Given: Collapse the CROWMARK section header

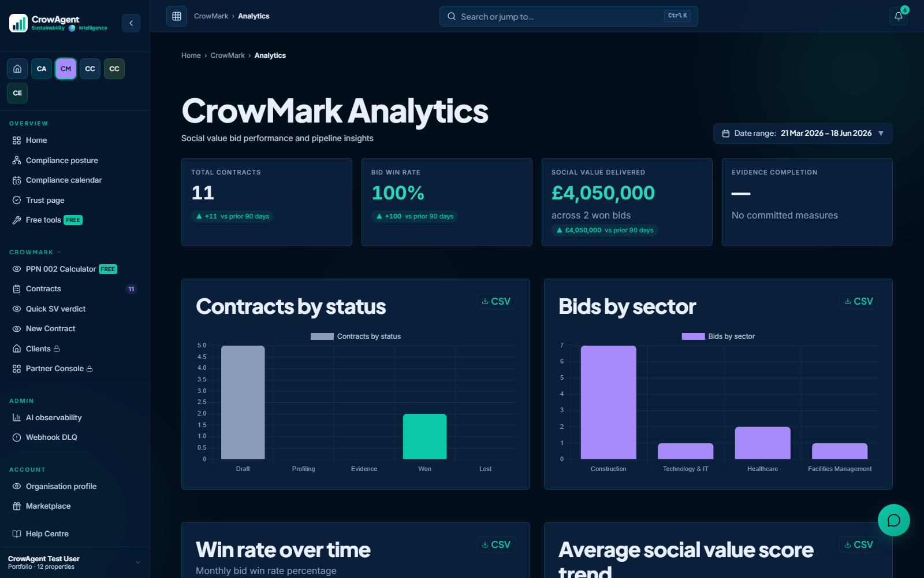Looking at the screenshot, I should click(35, 253).
